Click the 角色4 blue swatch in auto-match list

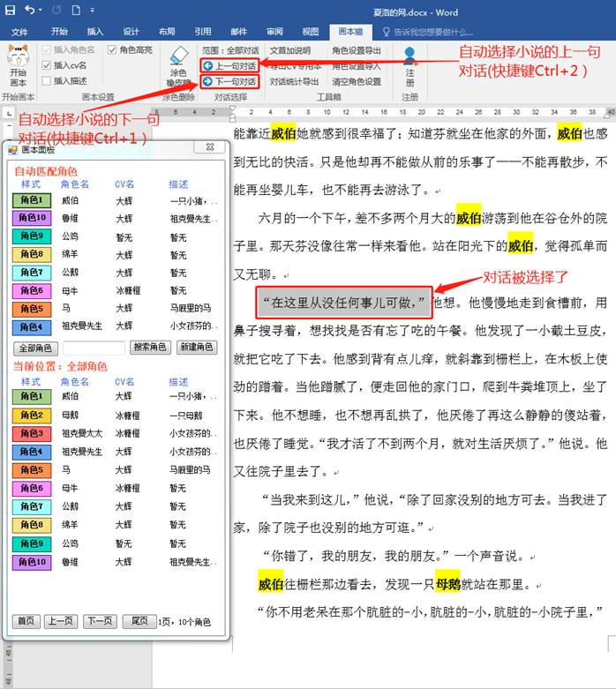click(32, 327)
